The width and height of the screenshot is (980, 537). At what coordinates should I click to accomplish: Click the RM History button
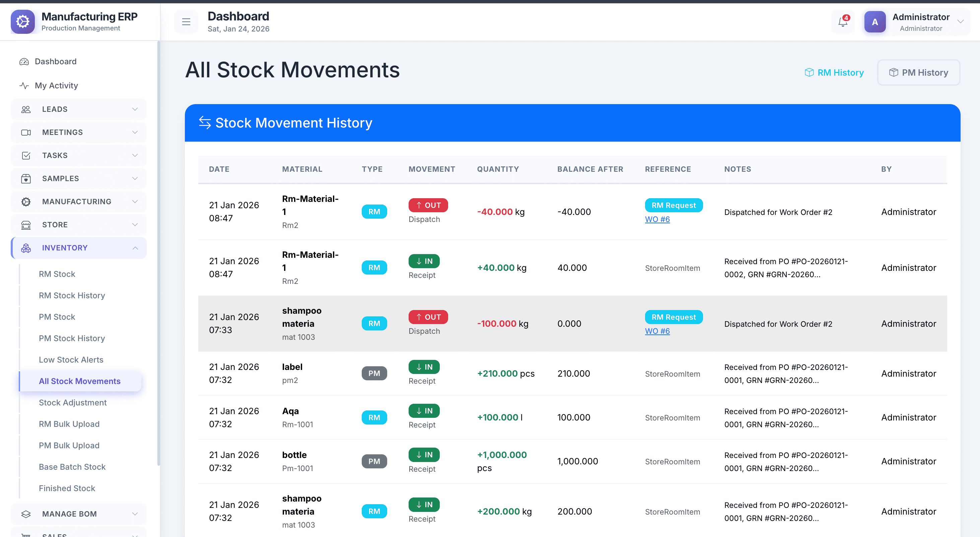(834, 73)
